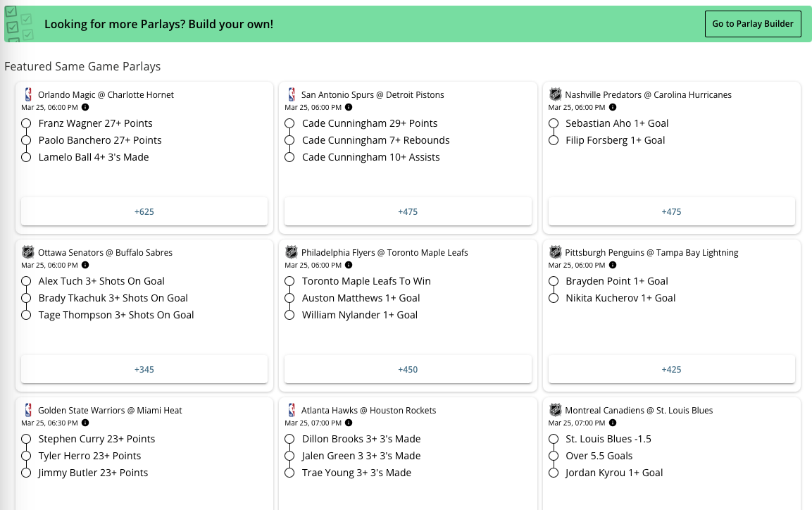Click NBA logo on Atlanta Hawks card
The image size is (812, 510).
292,410
